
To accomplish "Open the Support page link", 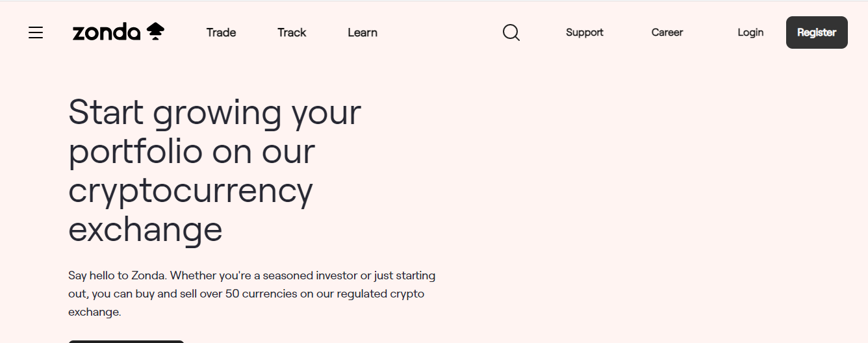I will (585, 32).
